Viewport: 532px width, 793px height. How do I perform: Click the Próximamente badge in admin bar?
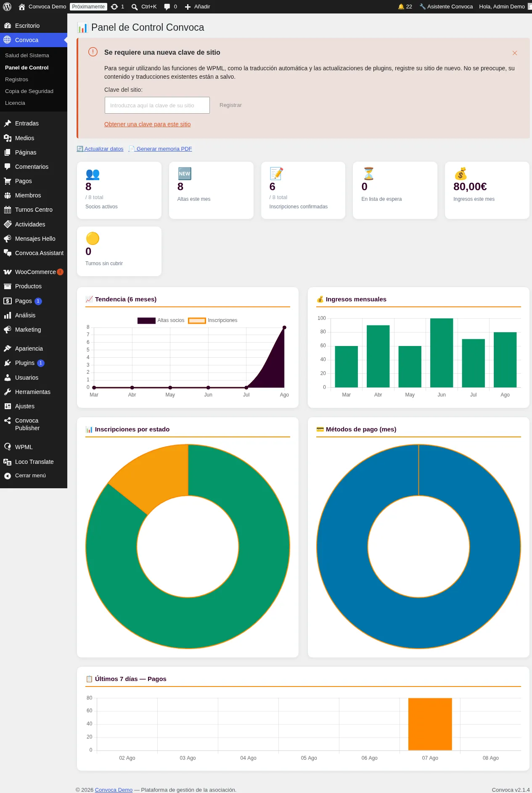(88, 7)
